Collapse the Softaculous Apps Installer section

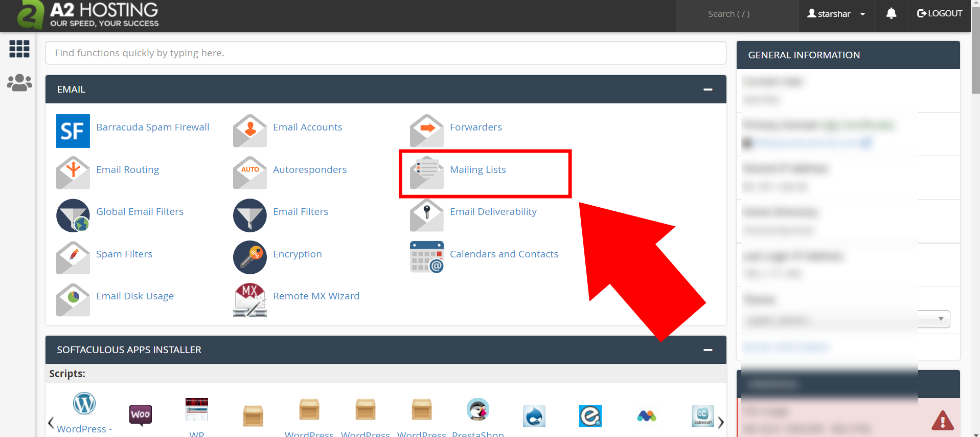click(x=708, y=350)
